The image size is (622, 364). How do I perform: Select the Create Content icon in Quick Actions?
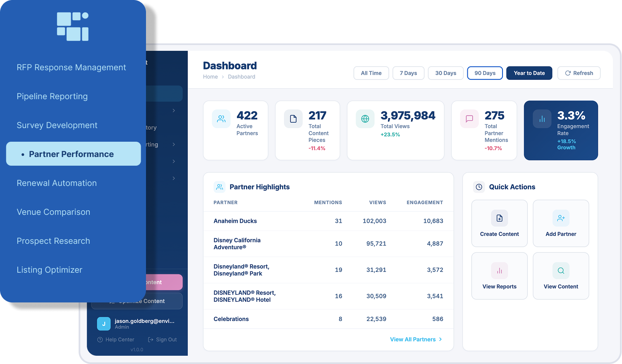coord(499,218)
